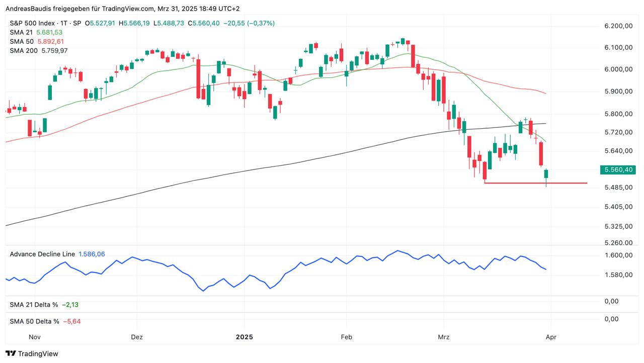The width and height of the screenshot is (644, 363).
Task: Click the 2025 year marker on time axis
Action: pos(244,336)
